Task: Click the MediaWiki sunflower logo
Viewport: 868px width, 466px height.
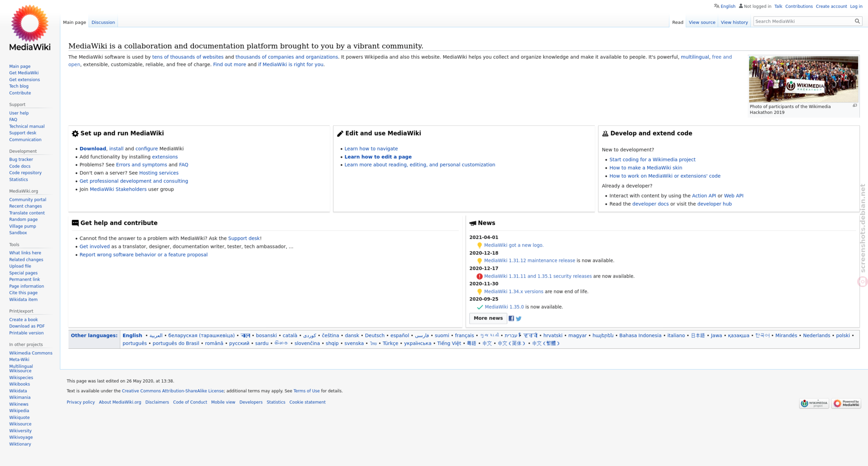Action: point(30,28)
